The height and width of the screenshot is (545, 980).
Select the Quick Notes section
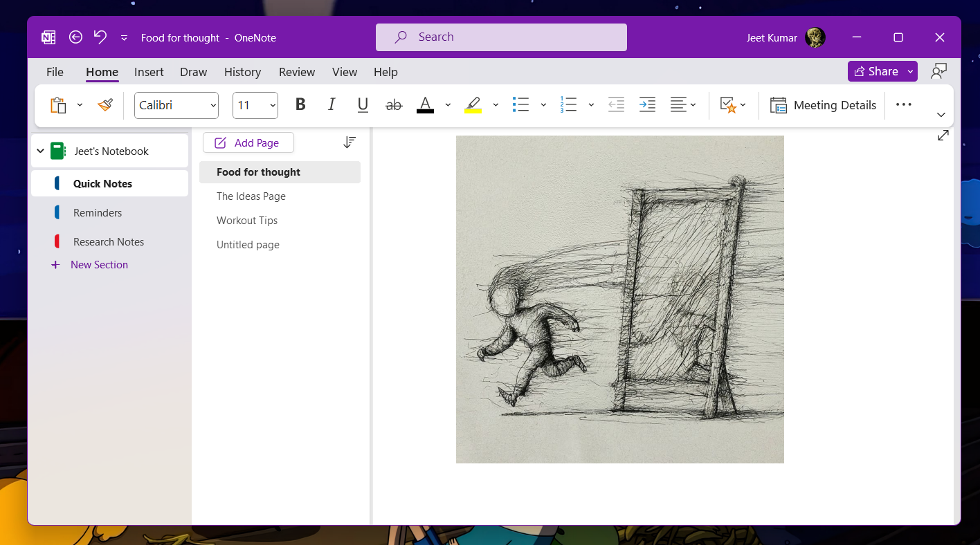coord(109,183)
